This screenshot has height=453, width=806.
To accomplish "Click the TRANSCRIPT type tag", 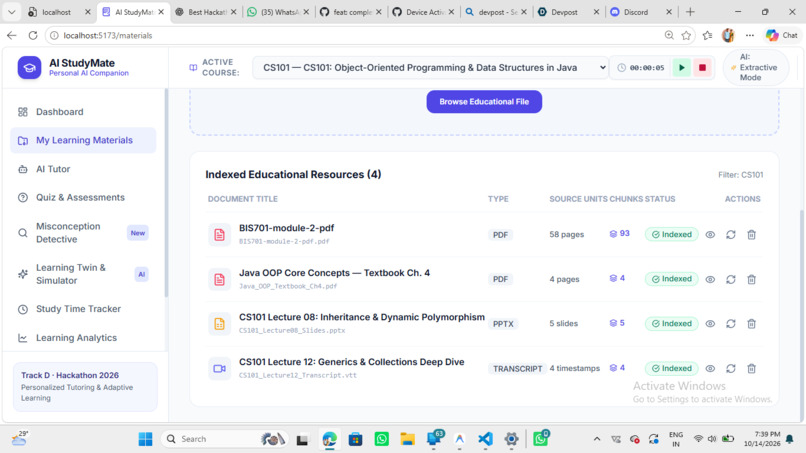I will (517, 369).
